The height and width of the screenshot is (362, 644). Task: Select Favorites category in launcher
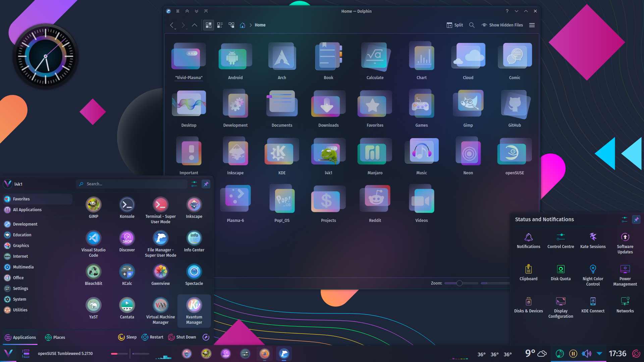point(38,199)
